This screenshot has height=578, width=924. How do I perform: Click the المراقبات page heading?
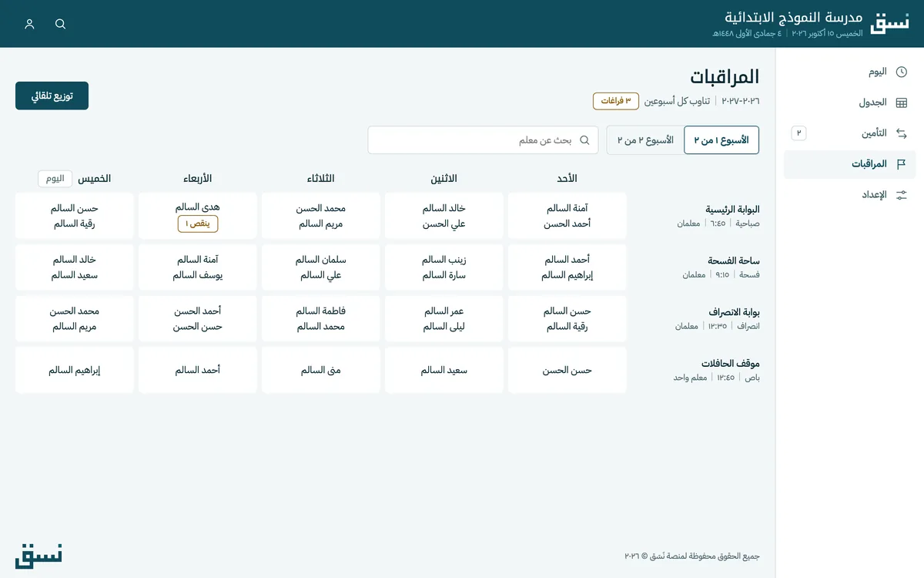(x=725, y=76)
